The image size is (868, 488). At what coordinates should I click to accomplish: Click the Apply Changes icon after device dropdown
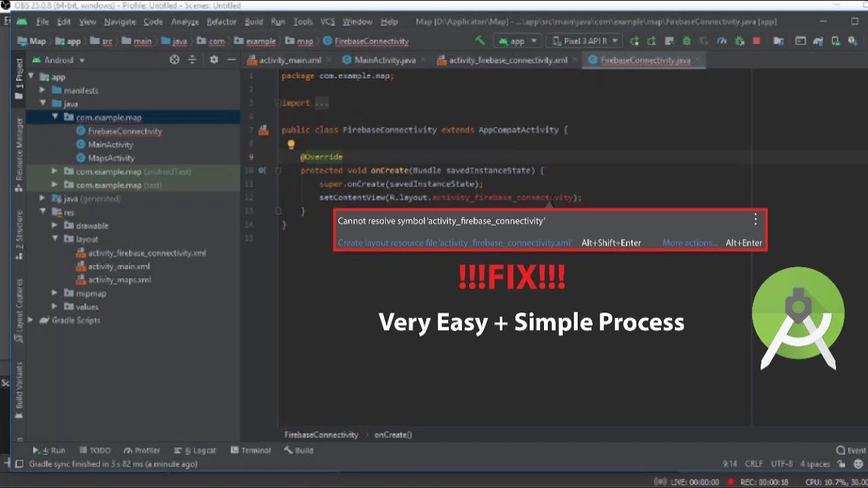tap(634, 41)
